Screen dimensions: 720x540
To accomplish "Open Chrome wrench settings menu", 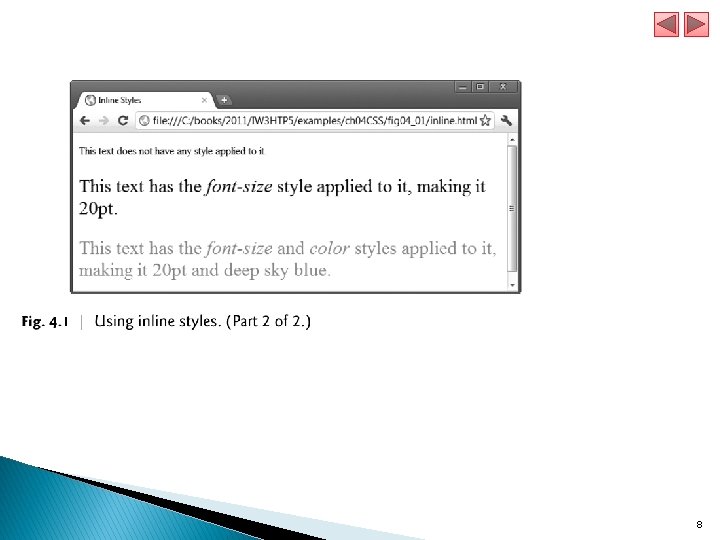I will [x=506, y=120].
